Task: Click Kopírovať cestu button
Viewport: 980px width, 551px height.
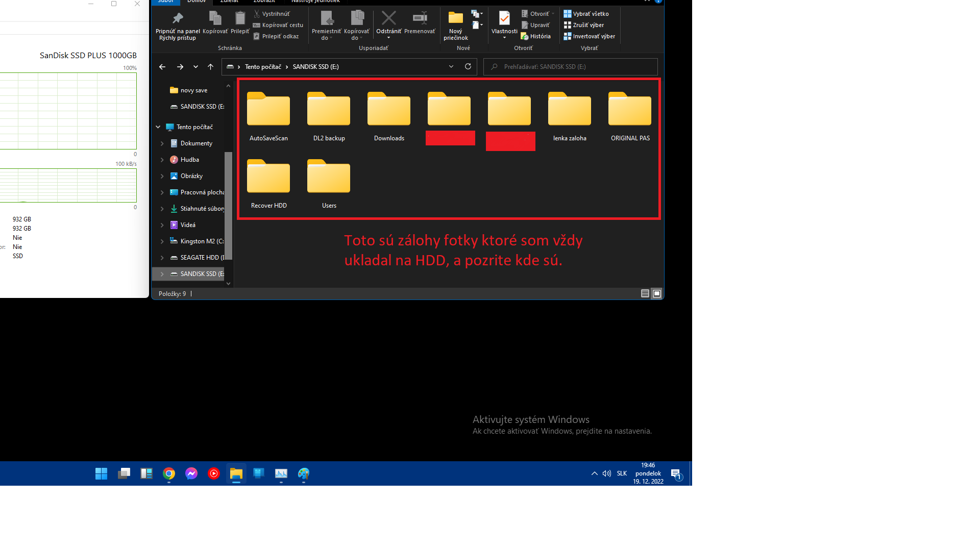Action: point(278,25)
